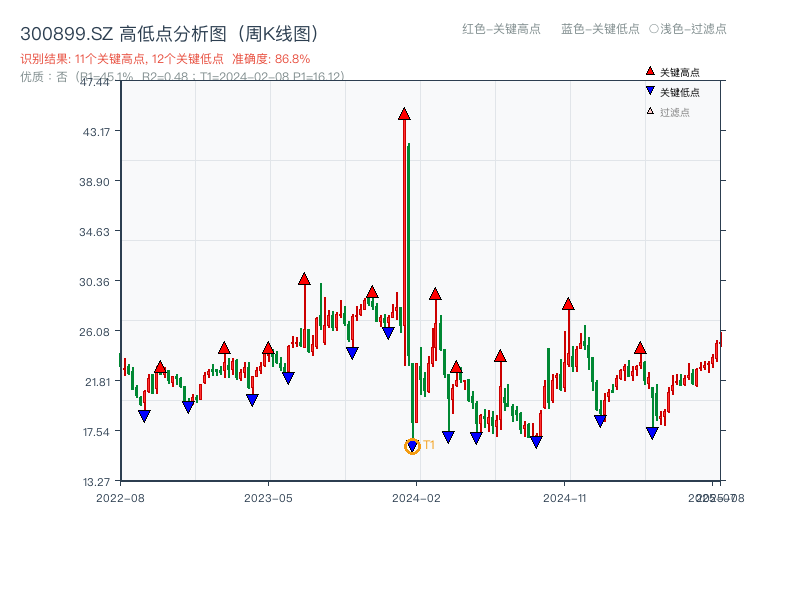Click the hollow 过滤点 legend triangle
The height and width of the screenshot is (600, 800).
(650, 111)
